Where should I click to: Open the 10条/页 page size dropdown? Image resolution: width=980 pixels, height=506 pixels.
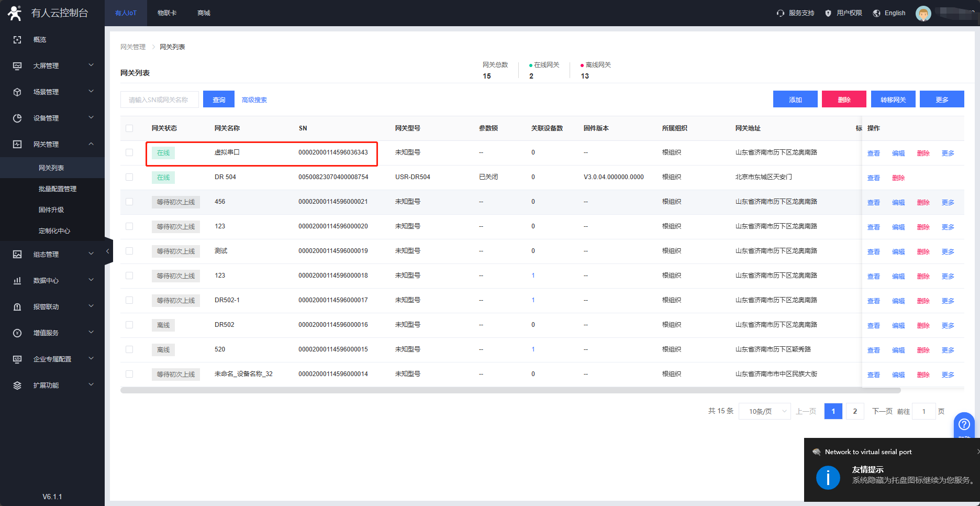(x=764, y=411)
